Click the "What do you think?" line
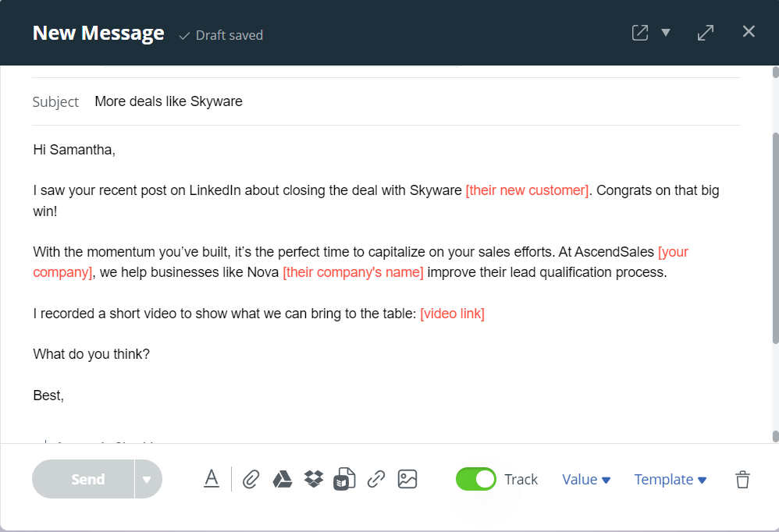 91,354
